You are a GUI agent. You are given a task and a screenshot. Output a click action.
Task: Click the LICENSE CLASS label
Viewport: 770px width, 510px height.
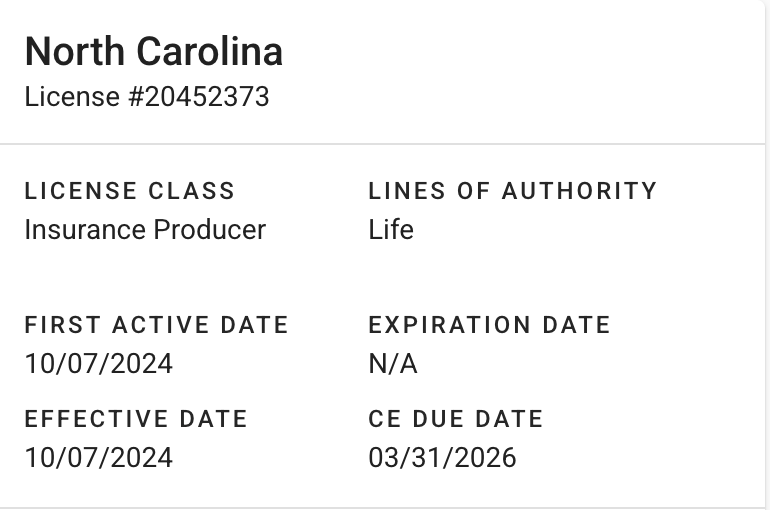click(x=130, y=191)
